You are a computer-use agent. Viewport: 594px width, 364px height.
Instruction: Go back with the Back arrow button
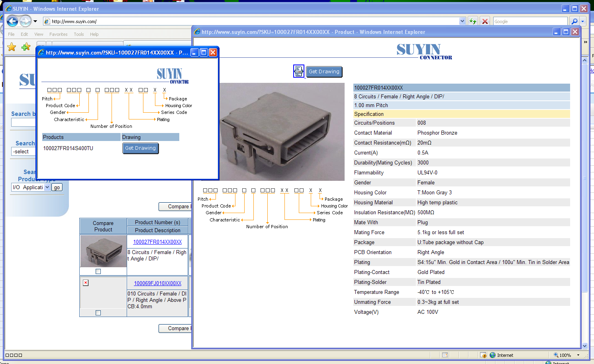tap(12, 21)
